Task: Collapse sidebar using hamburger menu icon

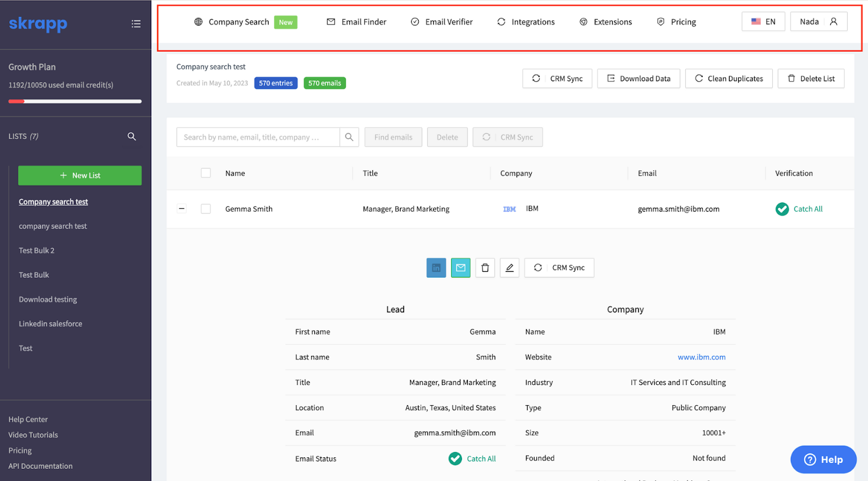Action: [136, 24]
